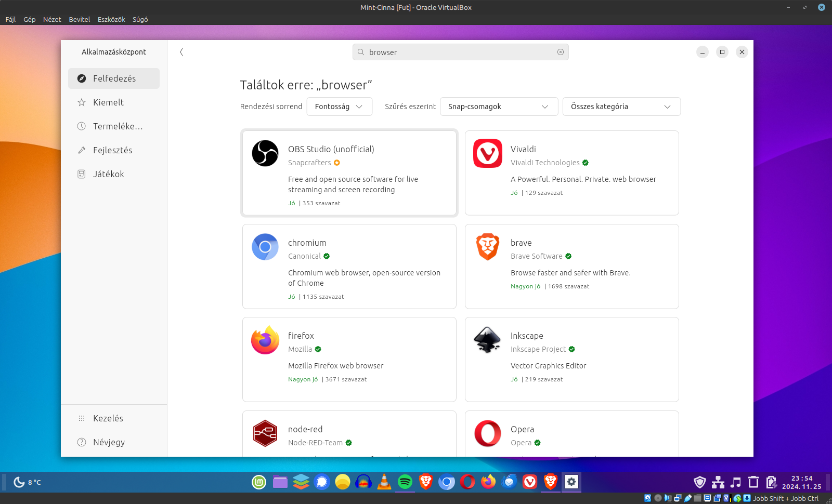Image resolution: width=832 pixels, height=504 pixels.
Task: Select Termeléke… category in sidebar
Action: point(114,126)
